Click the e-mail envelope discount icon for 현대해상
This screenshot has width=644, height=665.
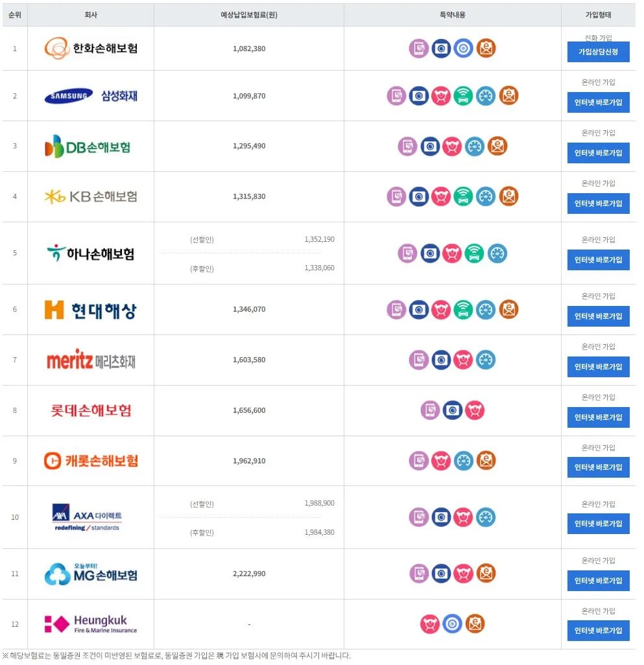click(509, 309)
